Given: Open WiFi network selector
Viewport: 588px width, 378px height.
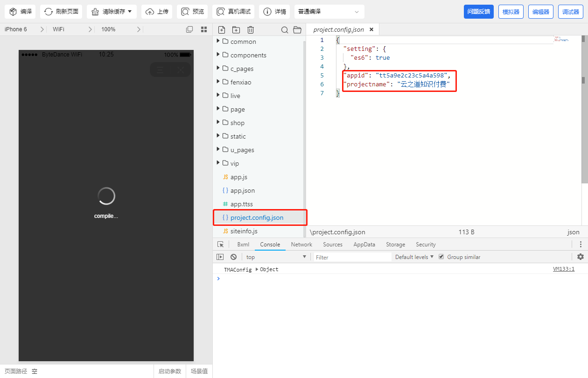Looking at the screenshot, I should pos(72,29).
